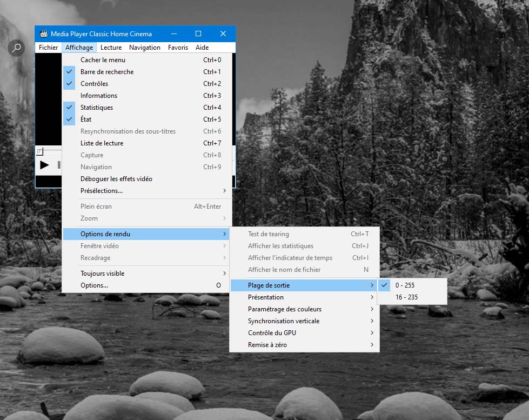Click the magnifier search icon on desktop
The height and width of the screenshot is (420, 529).
click(x=17, y=48)
